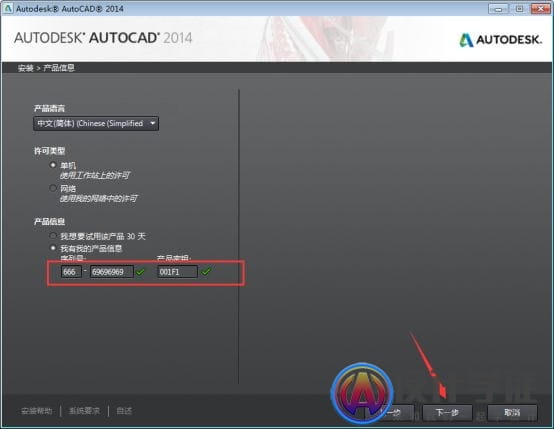The height and width of the screenshot is (429, 554).
Task: Open the 自述 readme link
Action: 124,411
